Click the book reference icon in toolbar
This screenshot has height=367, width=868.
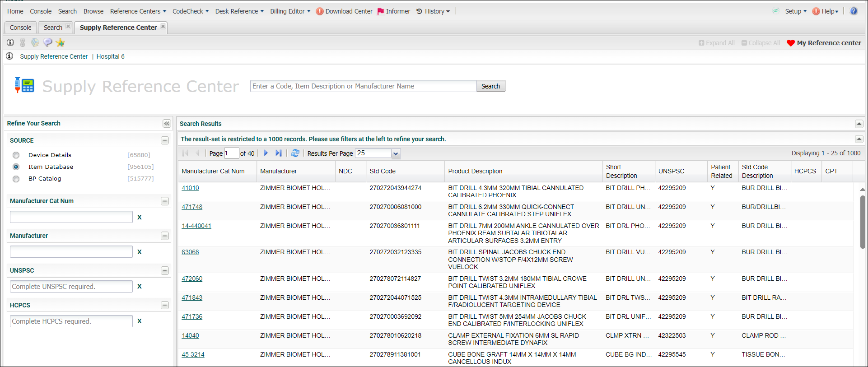(35, 42)
